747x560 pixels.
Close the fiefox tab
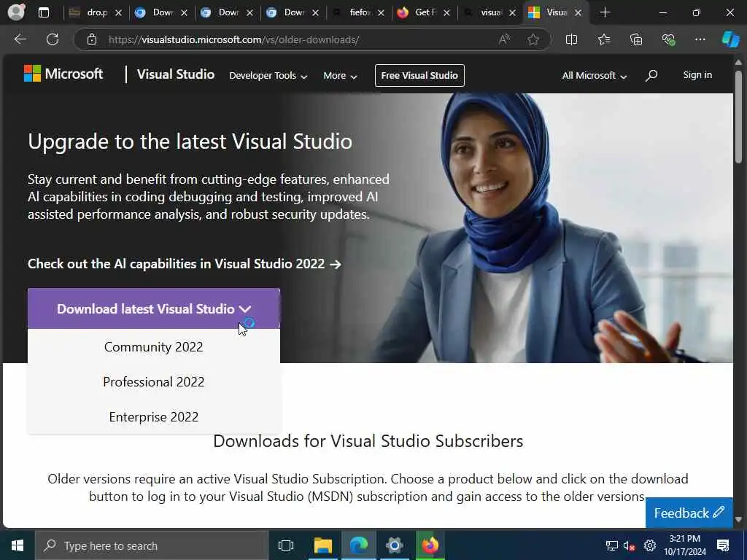click(381, 13)
